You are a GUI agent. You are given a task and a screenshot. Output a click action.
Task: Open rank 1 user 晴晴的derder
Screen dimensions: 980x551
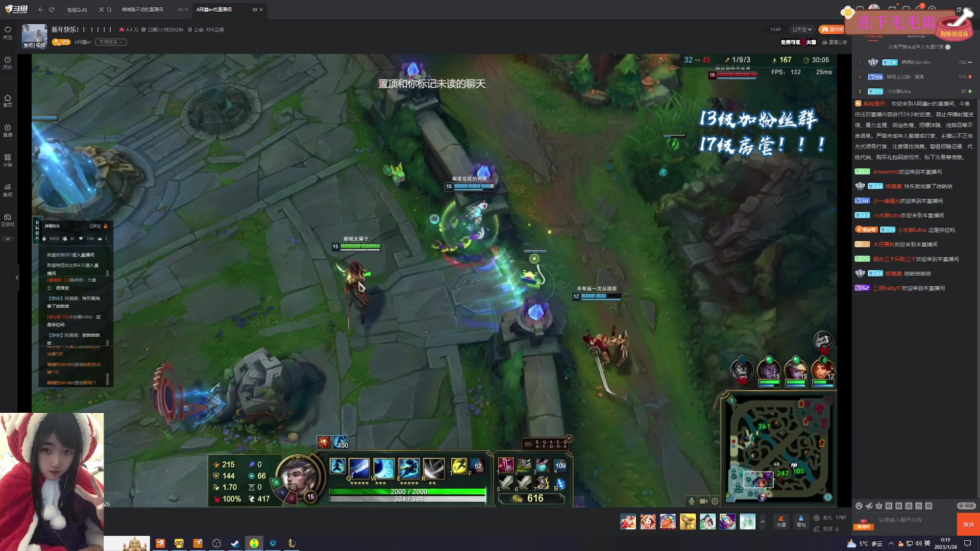(916, 62)
